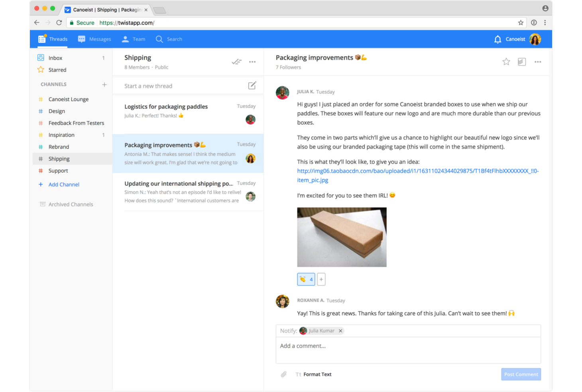
Task: Bookmark the page with the star icon
Action: pyautogui.click(x=521, y=23)
